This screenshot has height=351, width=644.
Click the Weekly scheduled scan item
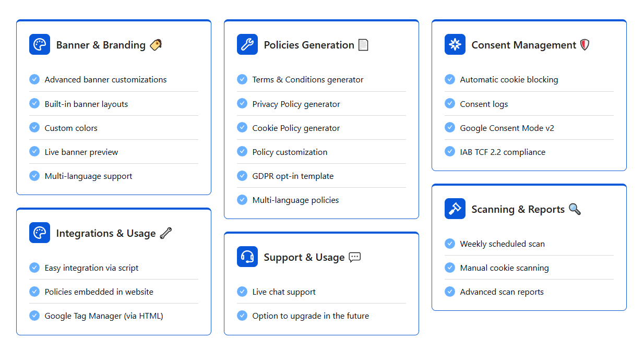[502, 244]
